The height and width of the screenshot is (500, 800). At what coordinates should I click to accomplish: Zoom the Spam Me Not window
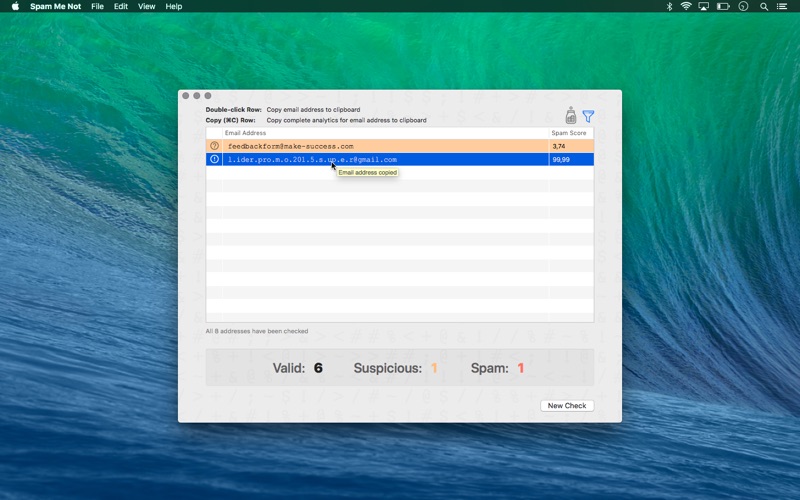tap(208, 95)
